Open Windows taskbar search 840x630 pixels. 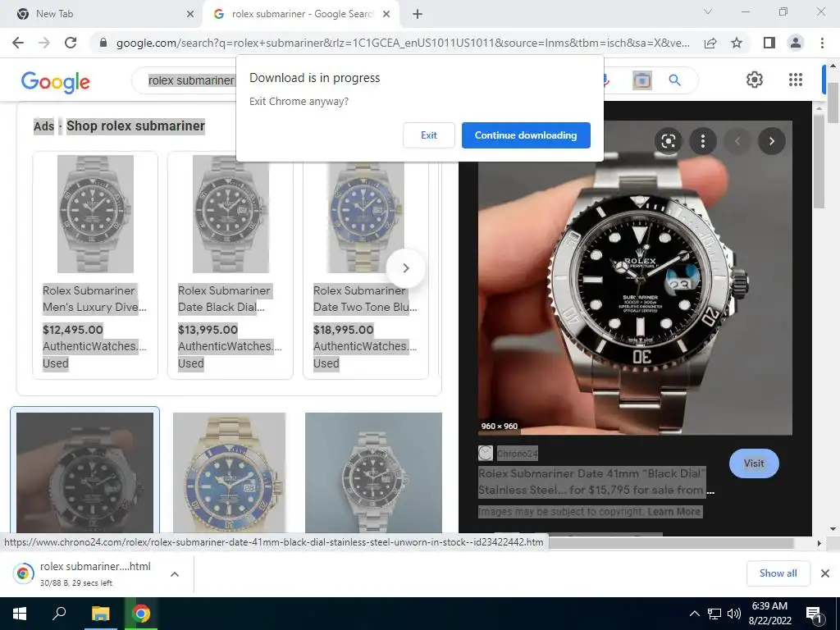pos(59,614)
